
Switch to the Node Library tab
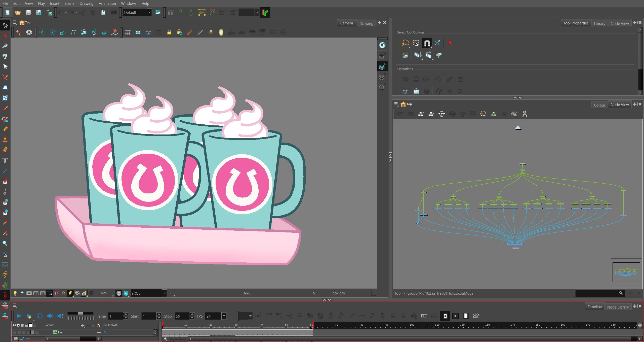point(618,307)
